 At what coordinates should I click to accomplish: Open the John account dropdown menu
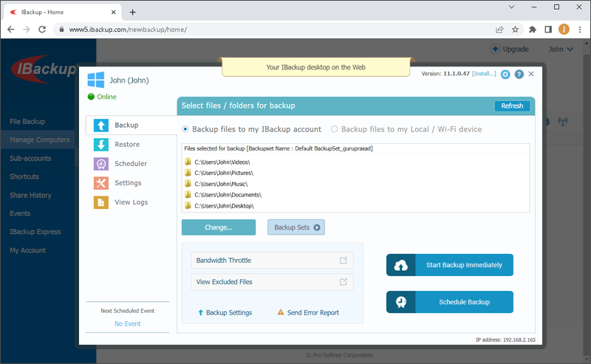click(561, 49)
